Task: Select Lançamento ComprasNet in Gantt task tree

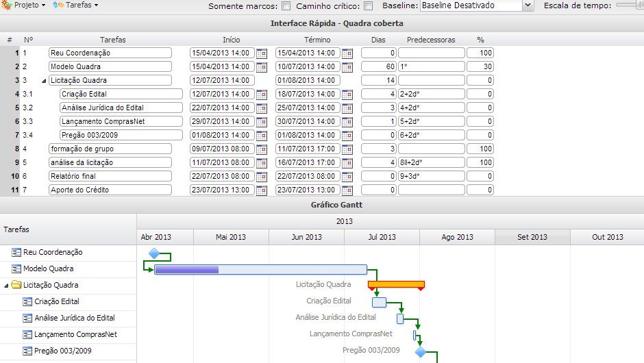Action: [75, 335]
